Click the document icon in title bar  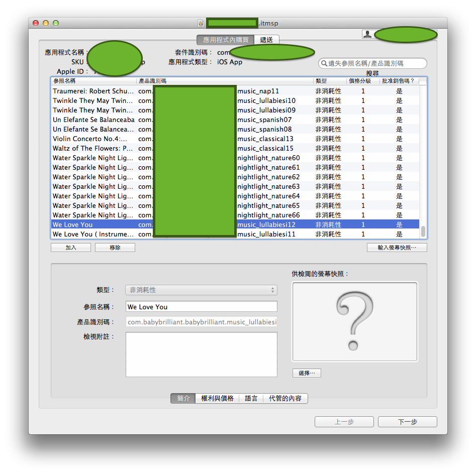coord(201,23)
